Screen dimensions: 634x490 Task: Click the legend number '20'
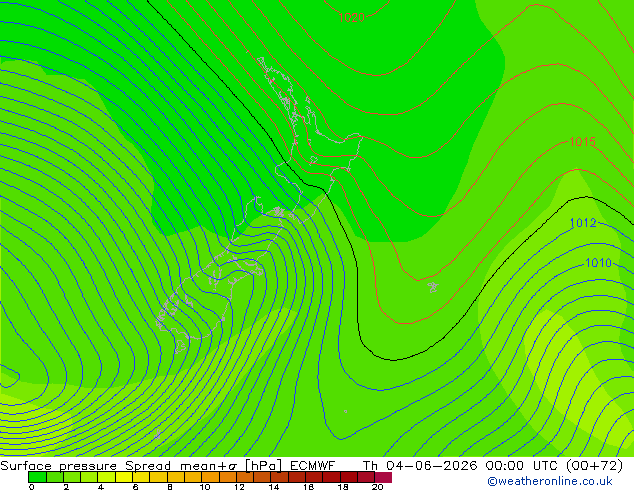[x=377, y=487]
